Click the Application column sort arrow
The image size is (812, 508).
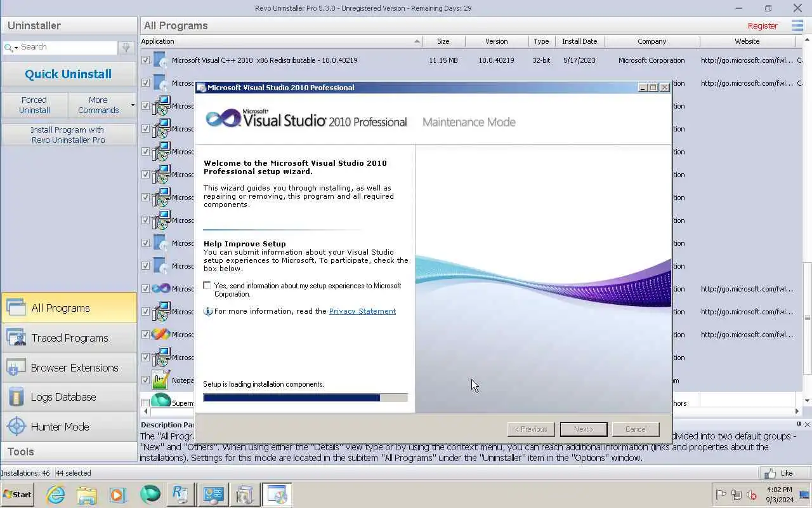coord(417,41)
